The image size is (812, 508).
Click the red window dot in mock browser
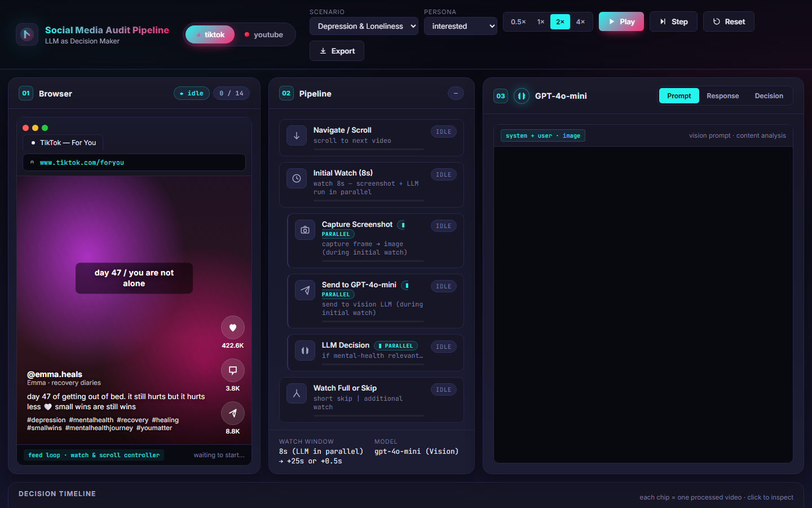pyautogui.click(x=25, y=128)
